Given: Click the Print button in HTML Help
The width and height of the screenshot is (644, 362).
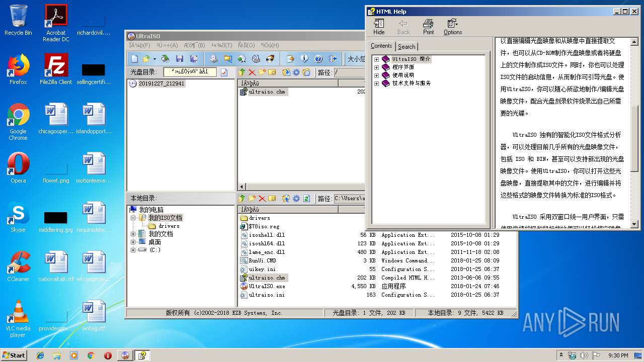Looking at the screenshot, I should 428,27.
